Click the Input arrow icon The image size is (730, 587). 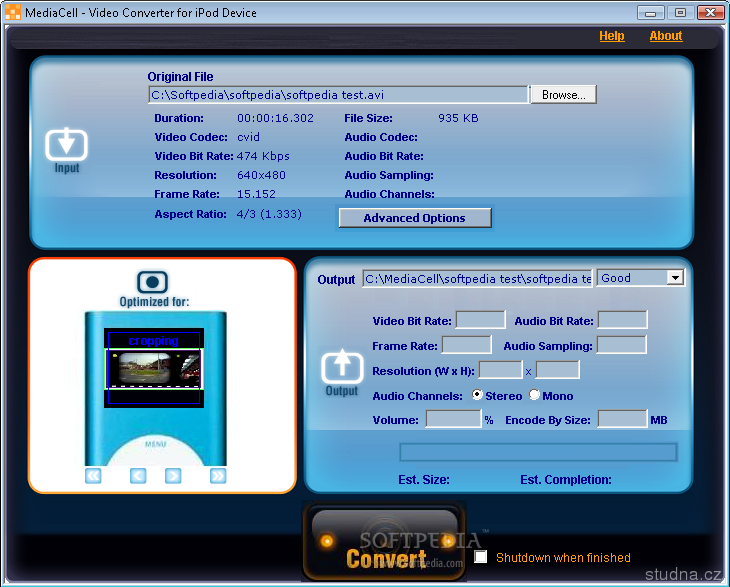point(67,144)
